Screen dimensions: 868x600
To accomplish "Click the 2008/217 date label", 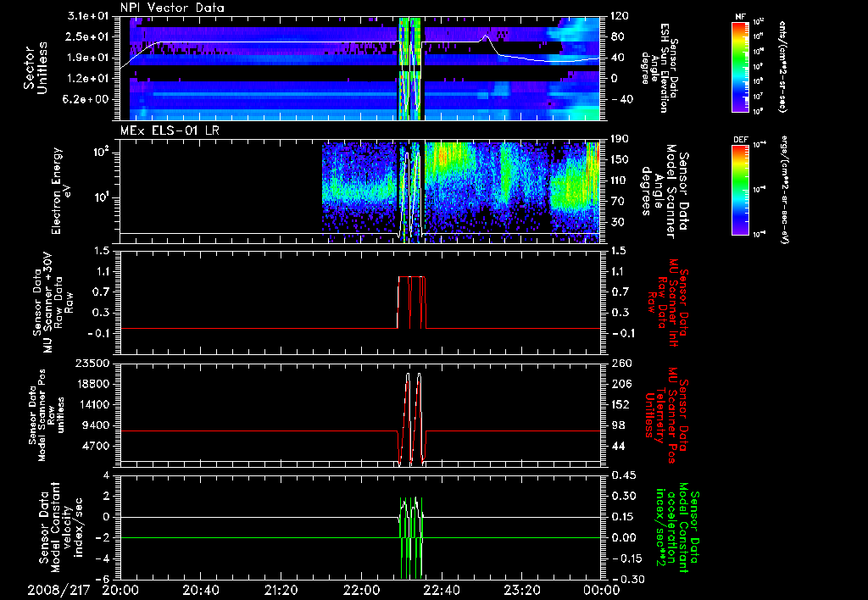I will 58,591.
